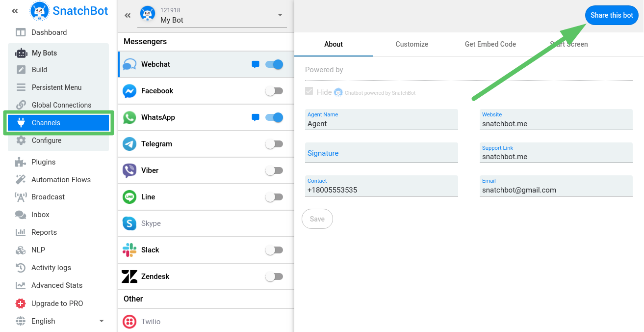
Task: Disable the Webchat channel toggle
Action: tap(274, 64)
